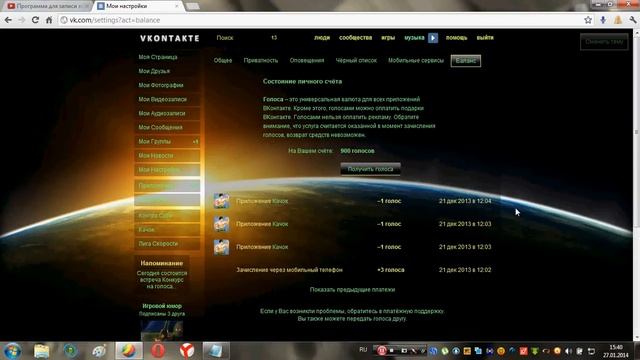Open Качок in the sidebar

point(167,230)
